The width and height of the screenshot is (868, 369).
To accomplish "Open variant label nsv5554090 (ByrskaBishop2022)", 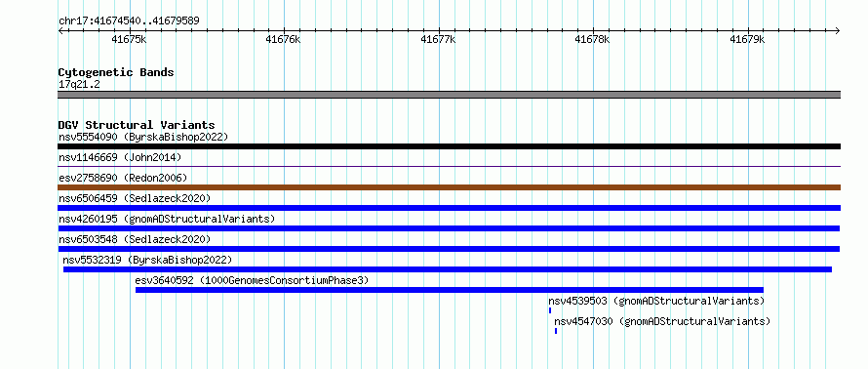I will 143,137.
